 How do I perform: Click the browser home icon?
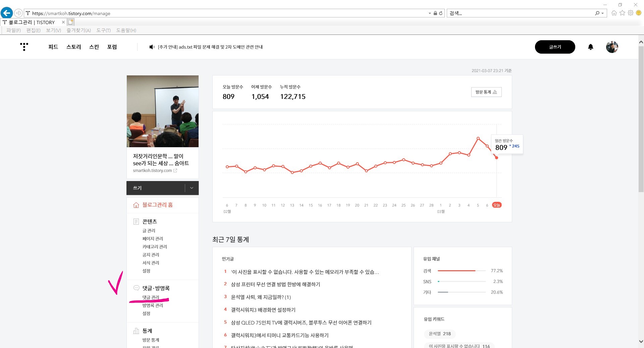coord(614,13)
